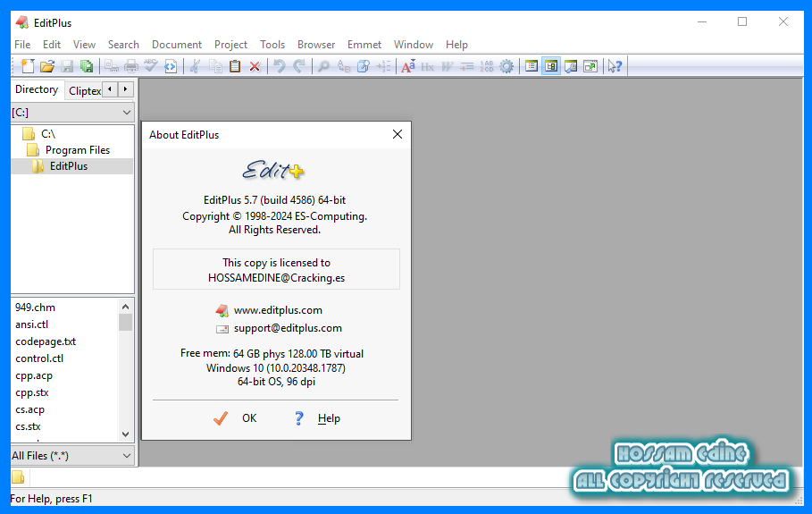Open the Edit menu
This screenshot has height=514, width=812.
[51, 45]
